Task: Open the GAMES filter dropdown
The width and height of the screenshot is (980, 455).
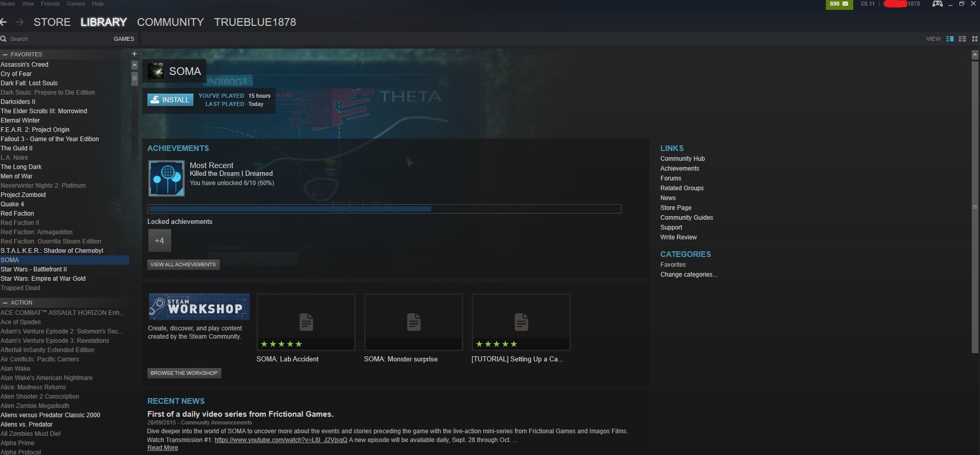Action: [124, 39]
